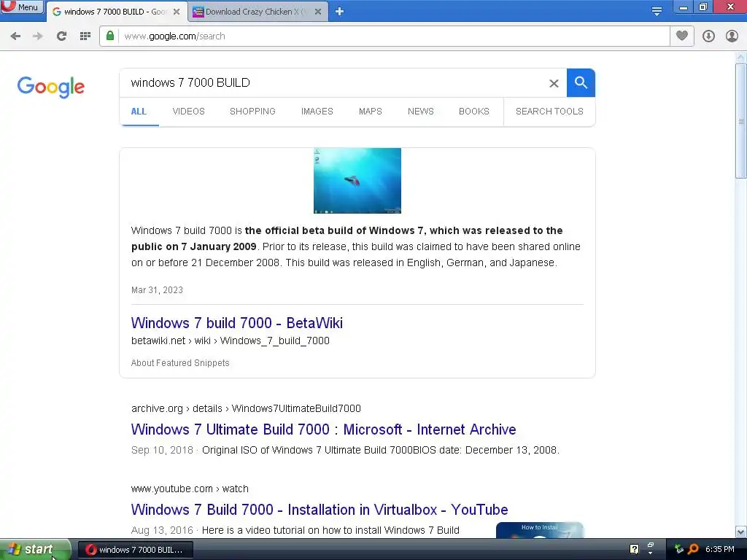This screenshot has height=560, width=747.
Task: Close the Google search tab
Action: (177, 12)
